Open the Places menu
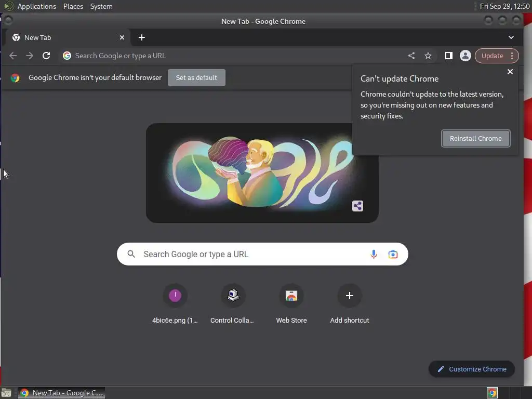 point(73,6)
